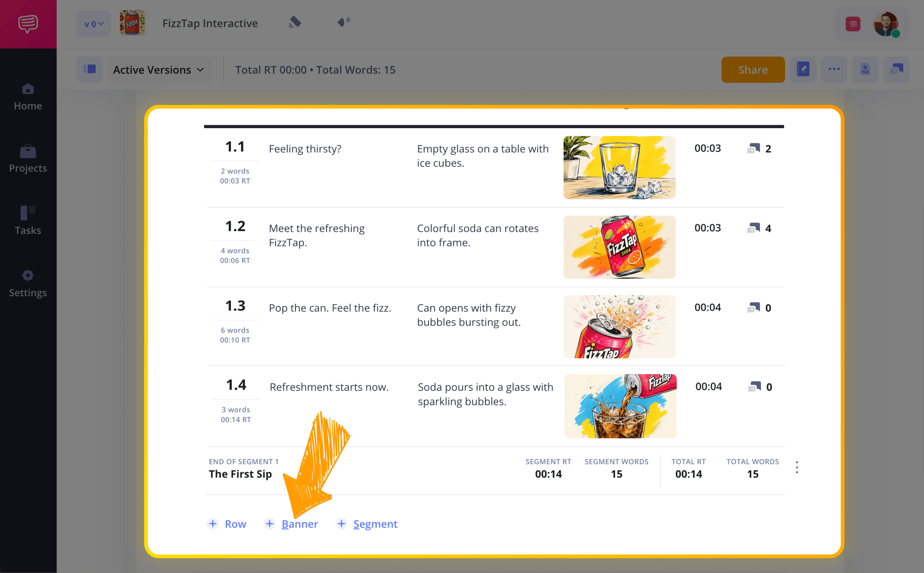
Task: Open the empty glass with ice thumbnail
Action: [619, 168]
